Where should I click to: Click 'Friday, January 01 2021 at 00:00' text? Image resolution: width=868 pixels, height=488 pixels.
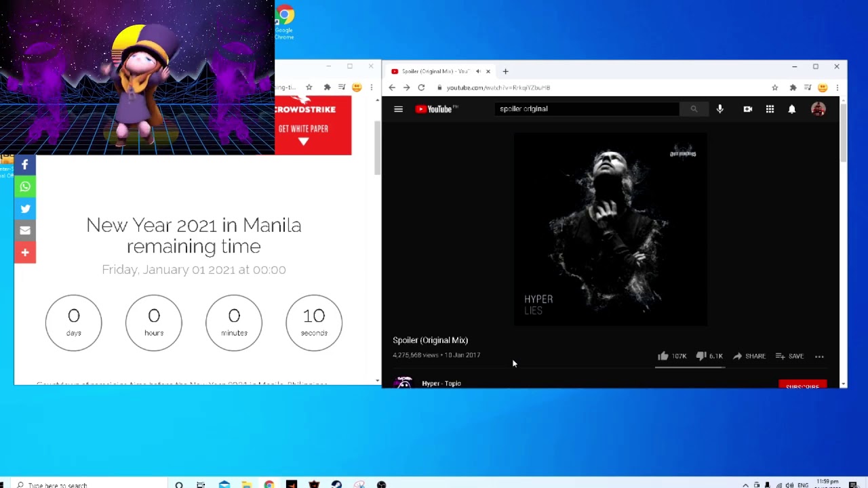194,270
